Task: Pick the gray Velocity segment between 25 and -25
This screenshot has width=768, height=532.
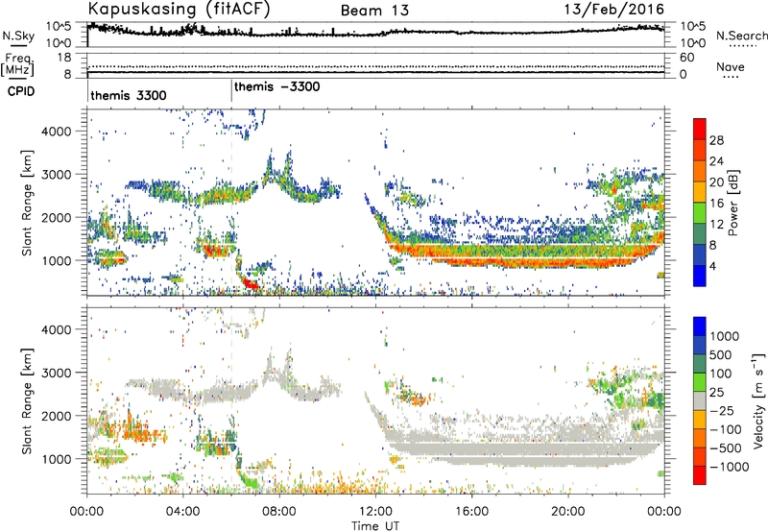Action: coord(700,401)
